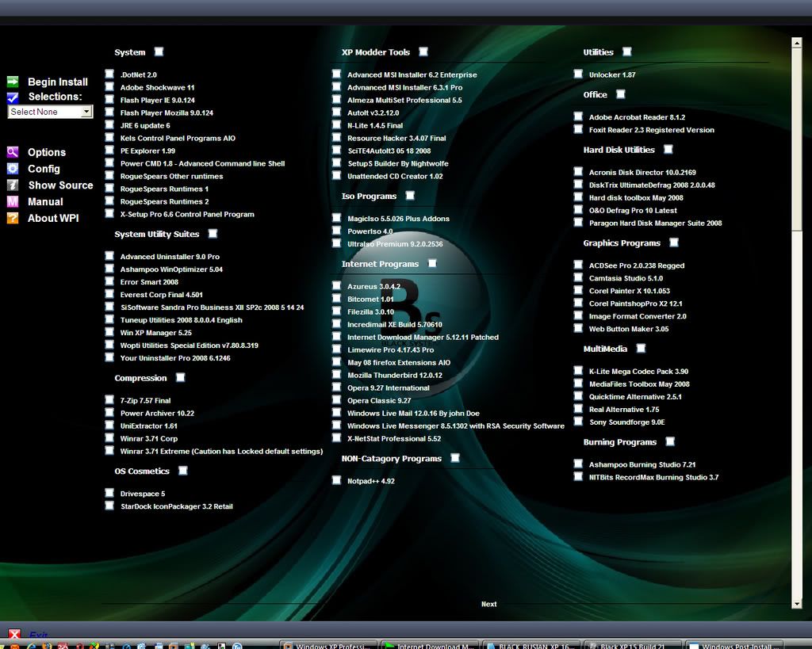Click the pencil icon next to Show Source
Image resolution: width=812 pixels, height=649 pixels.
point(13,185)
